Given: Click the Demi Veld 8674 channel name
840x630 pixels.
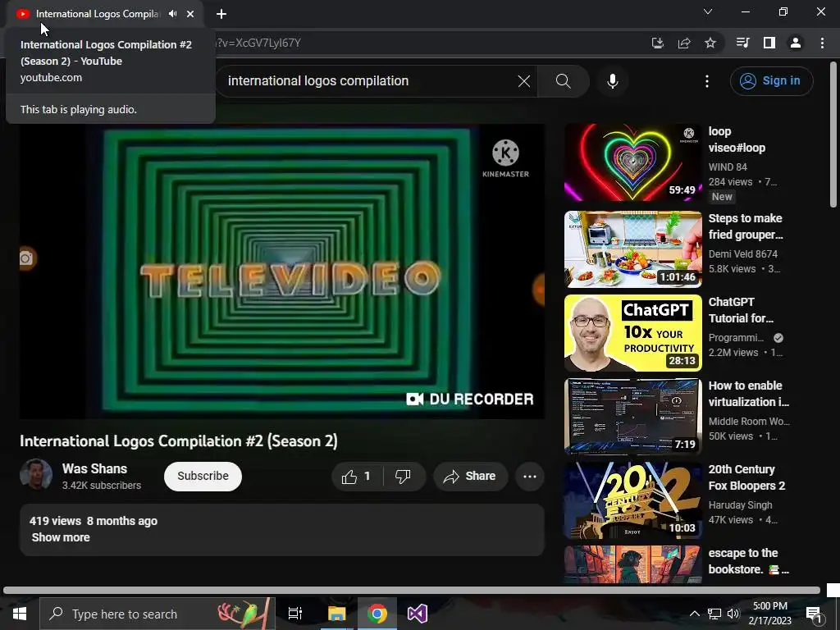Looking at the screenshot, I should click(x=742, y=254).
